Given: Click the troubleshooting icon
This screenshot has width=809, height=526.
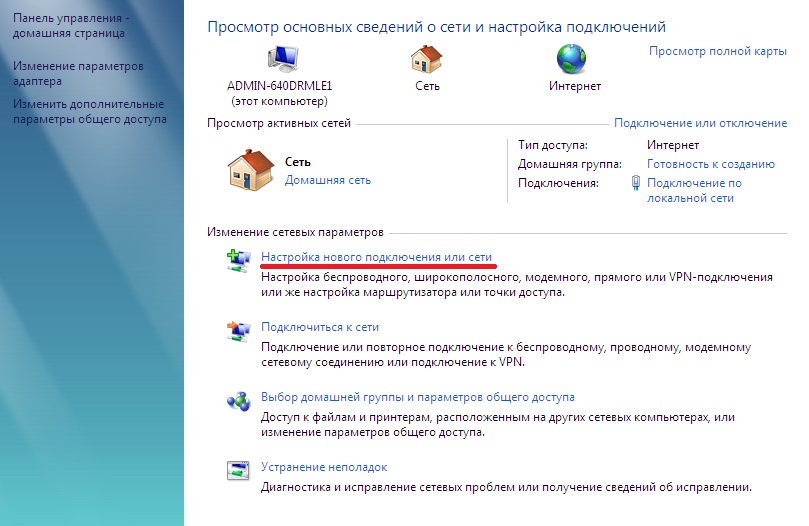Looking at the screenshot, I should coord(238,470).
